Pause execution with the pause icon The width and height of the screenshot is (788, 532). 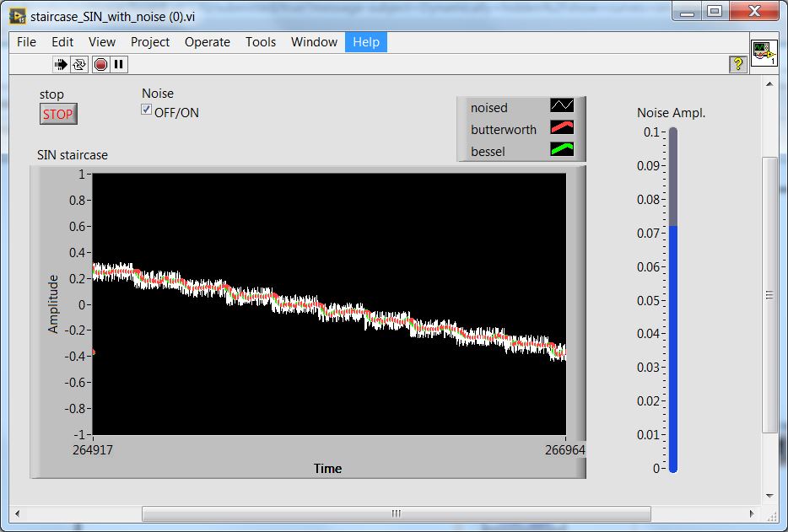(x=119, y=64)
